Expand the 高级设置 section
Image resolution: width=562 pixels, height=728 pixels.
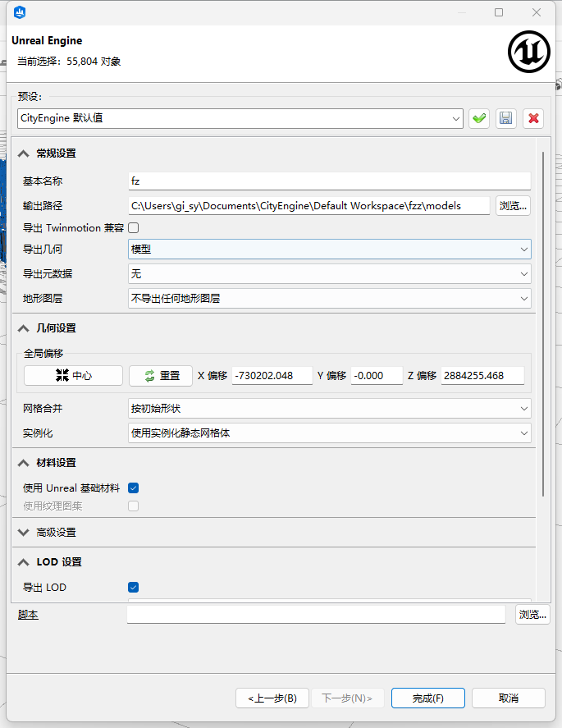[x=24, y=533]
